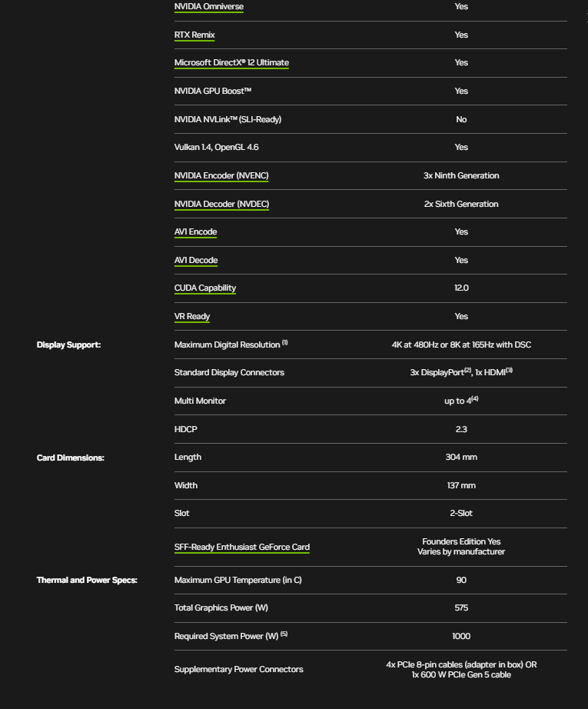The image size is (588, 709).
Task: Click footnote 2 next to 3x DisplayPort
Action: coord(467,370)
